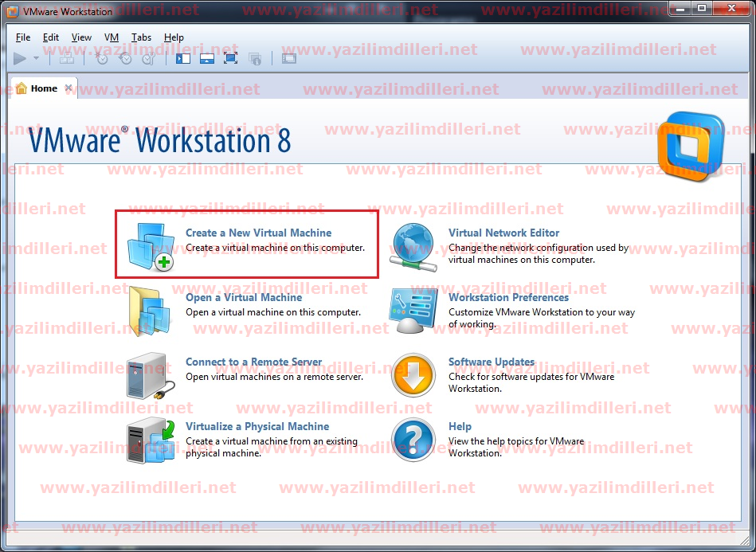Toggle the thumbnail bar toolbar button
756x552 pixels.
tap(207, 58)
